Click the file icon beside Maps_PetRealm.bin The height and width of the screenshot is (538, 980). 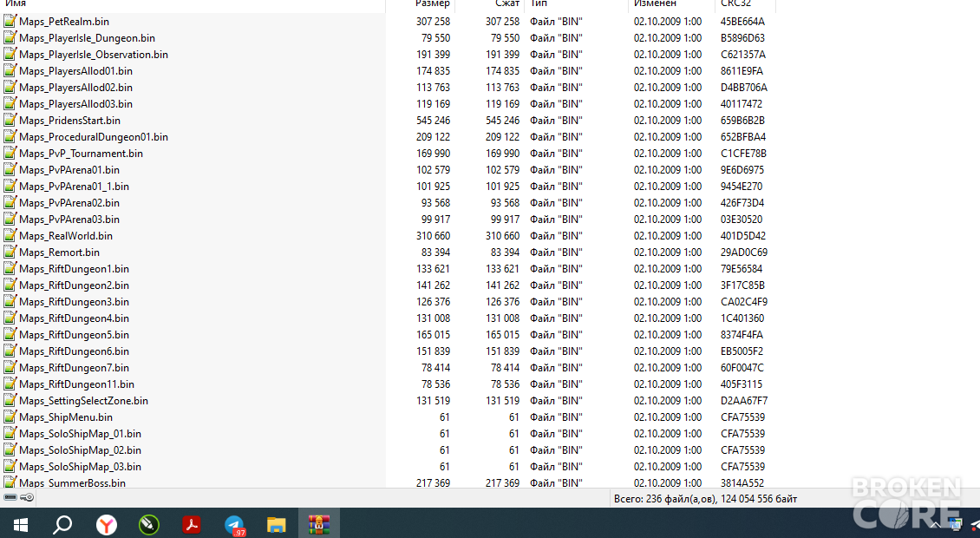coord(10,22)
